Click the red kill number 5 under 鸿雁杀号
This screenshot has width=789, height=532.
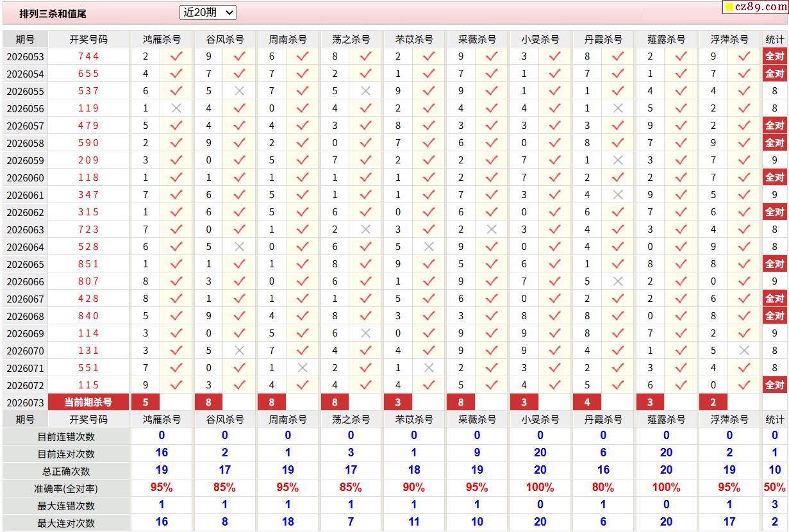pos(146,403)
